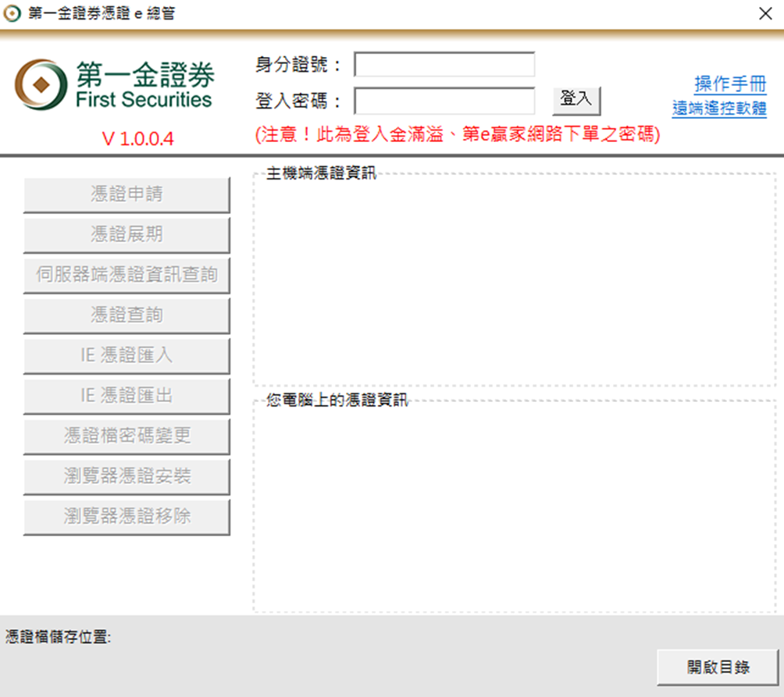
Task: Close the 第一金證券憑證 e 總管 window
Action: pyautogui.click(x=765, y=13)
